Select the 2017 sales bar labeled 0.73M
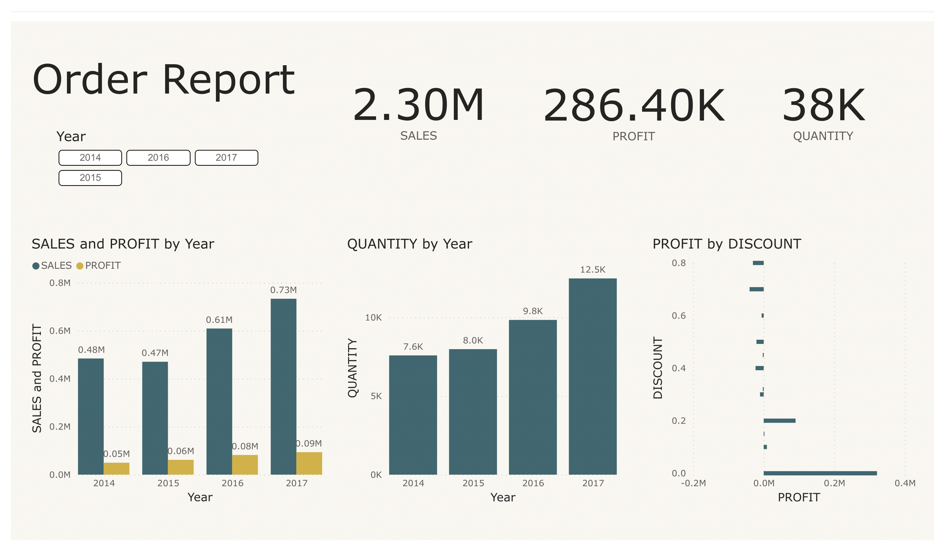The width and height of the screenshot is (945, 560). [x=283, y=387]
